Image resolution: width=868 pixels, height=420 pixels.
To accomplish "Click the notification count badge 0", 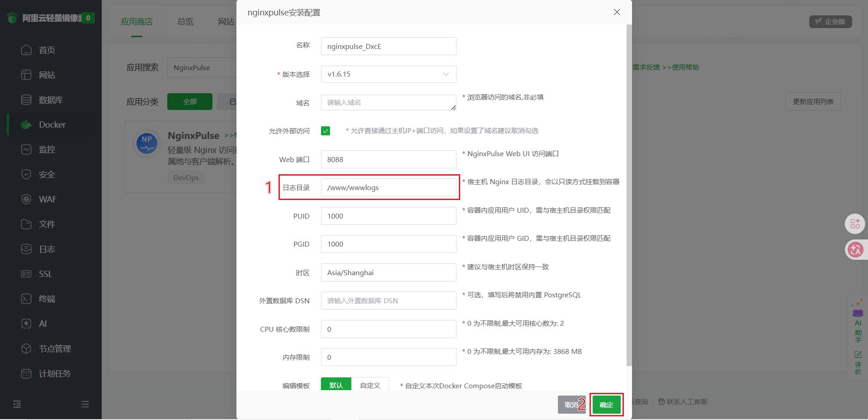I will [88, 18].
